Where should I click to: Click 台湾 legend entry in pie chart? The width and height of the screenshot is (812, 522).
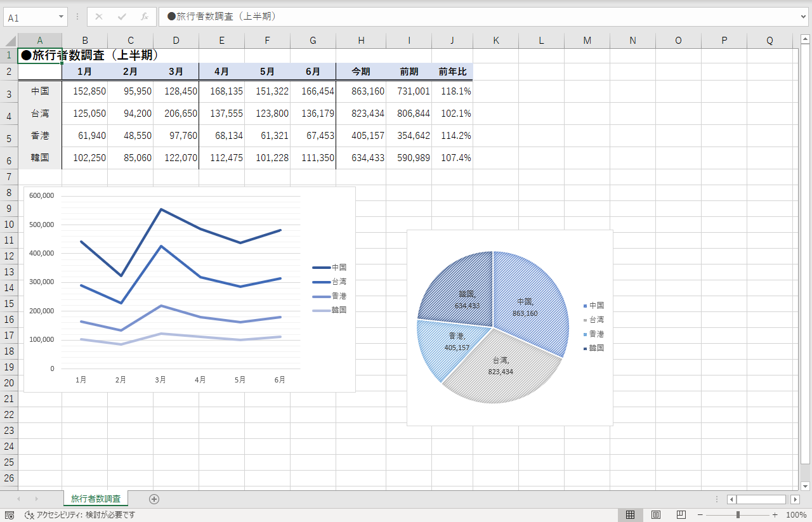(x=594, y=320)
